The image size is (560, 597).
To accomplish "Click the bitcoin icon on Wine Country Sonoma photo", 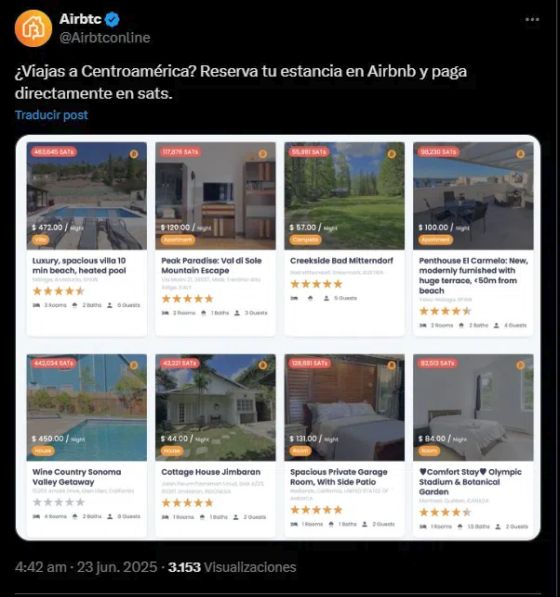I will [x=134, y=365].
